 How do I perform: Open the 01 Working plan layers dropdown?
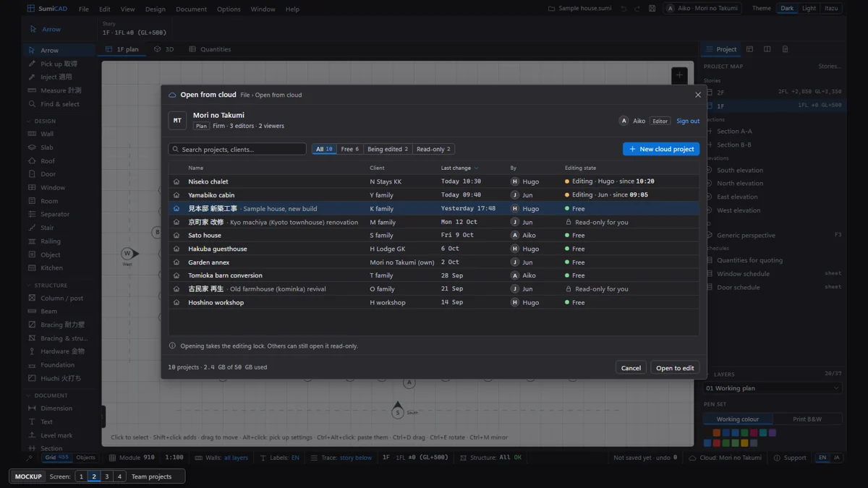(773, 388)
